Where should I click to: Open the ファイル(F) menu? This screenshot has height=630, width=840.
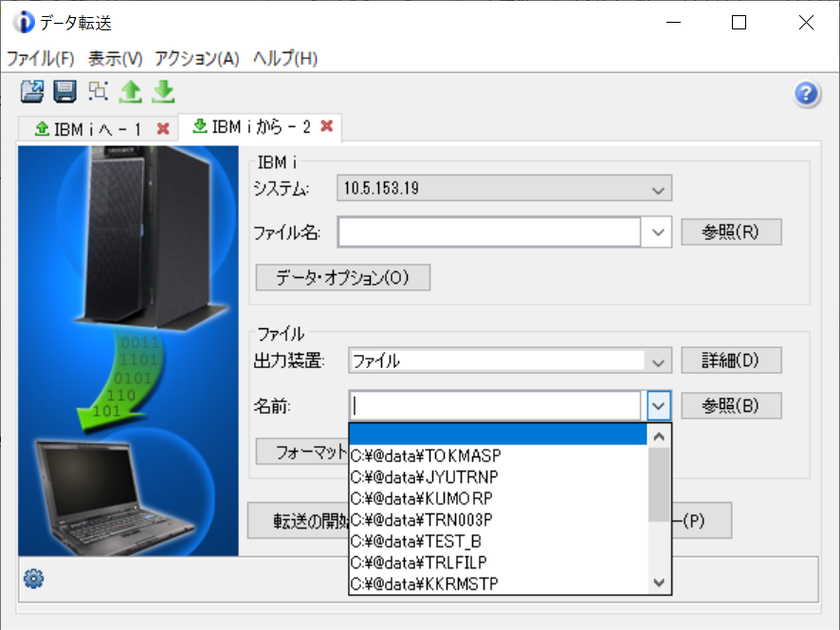point(40,59)
